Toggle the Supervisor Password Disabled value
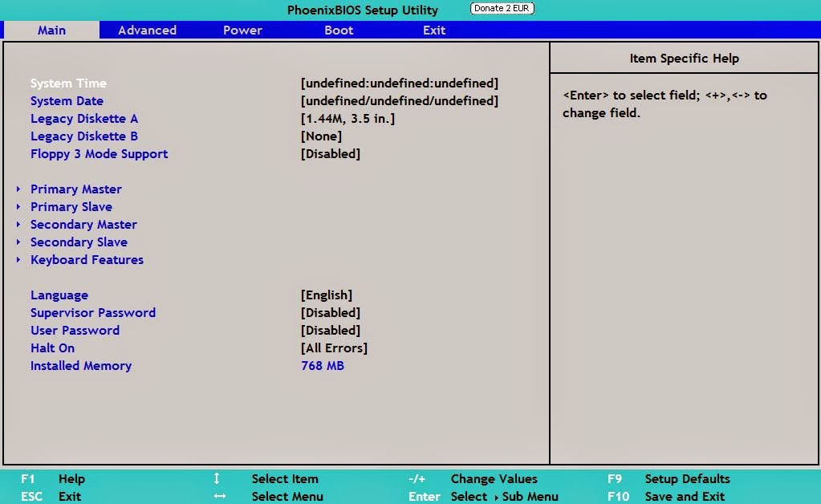Image resolution: width=821 pixels, height=504 pixels. click(x=331, y=313)
